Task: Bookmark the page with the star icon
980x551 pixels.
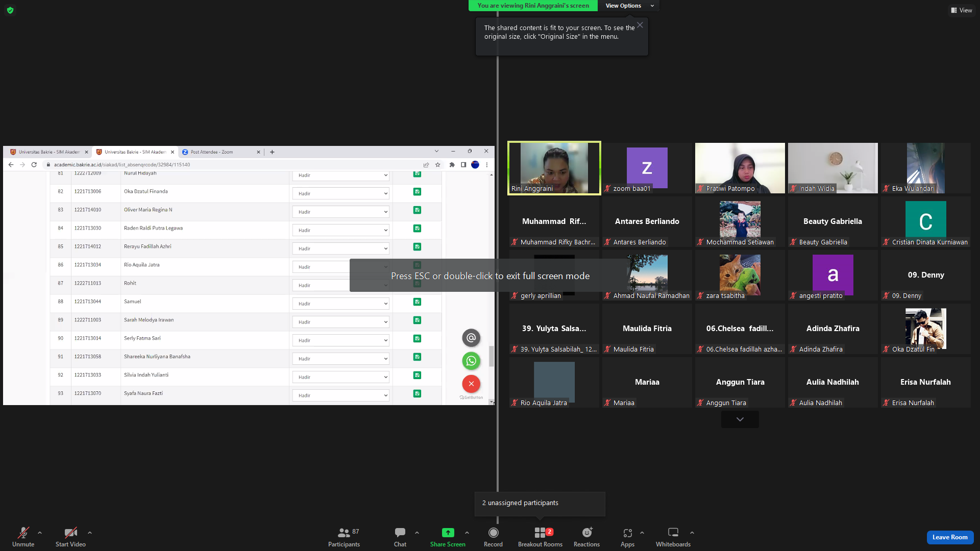Action: pos(437,165)
